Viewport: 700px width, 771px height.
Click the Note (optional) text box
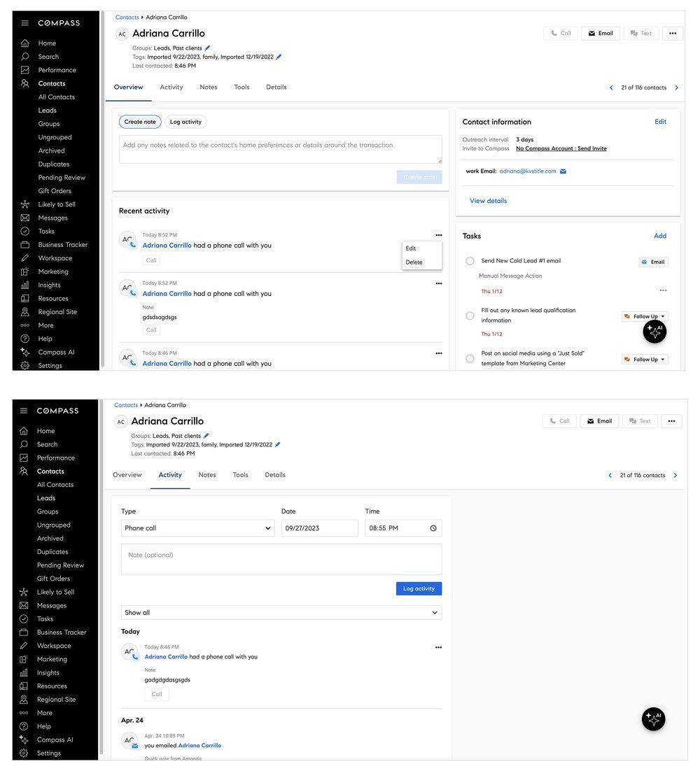click(x=281, y=560)
